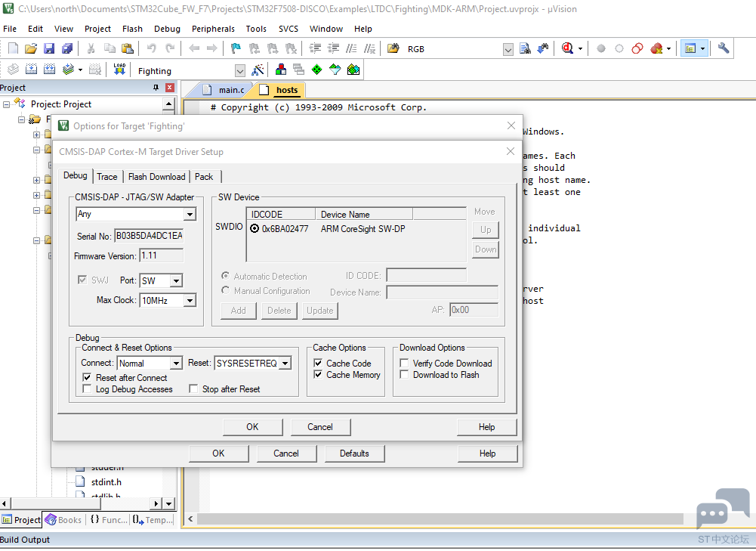
Task: Click the Translate file toolbar icon
Action: pos(13,70)
